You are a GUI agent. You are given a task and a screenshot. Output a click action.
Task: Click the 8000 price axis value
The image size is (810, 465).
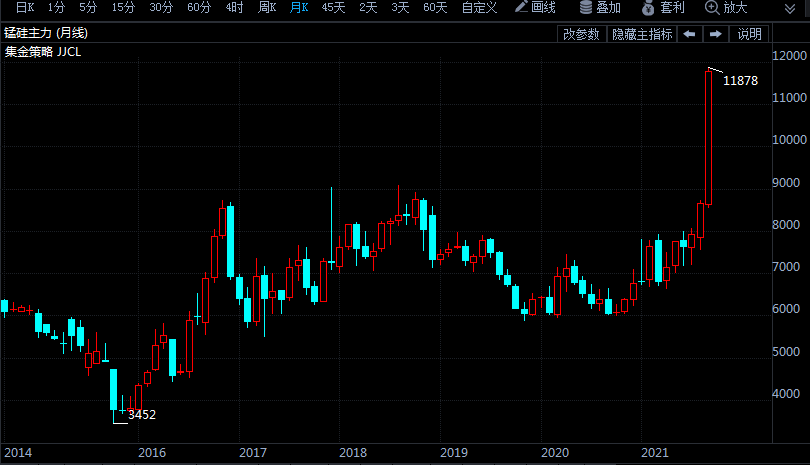pyautogui.click(x=786, y=225)
